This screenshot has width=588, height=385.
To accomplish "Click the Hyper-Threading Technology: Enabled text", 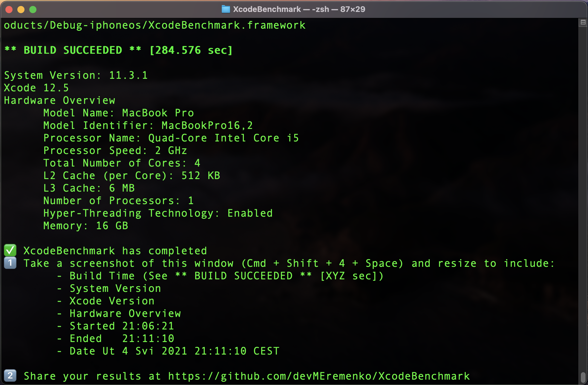I will pos(158,213).
